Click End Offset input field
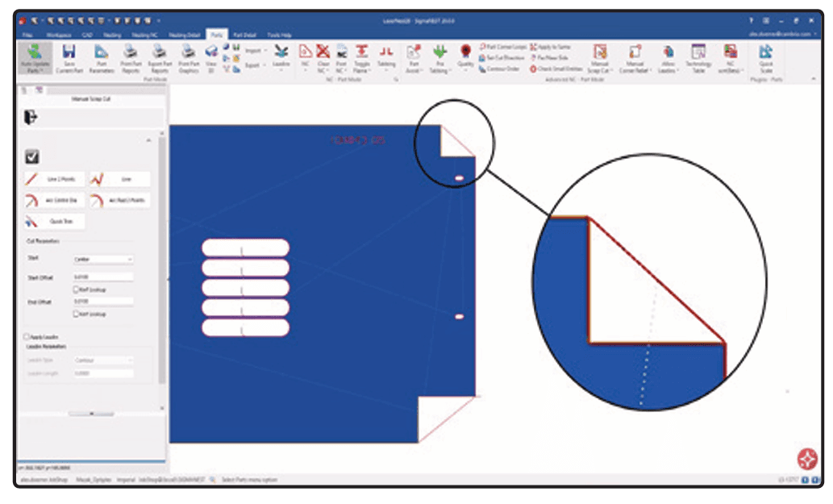833x504 pixels. pos(103,301)
